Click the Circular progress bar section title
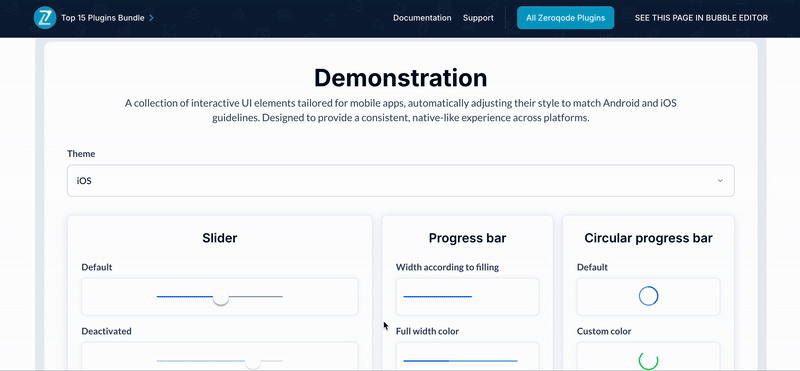This screenshot has height=371, width=800. pos(648,238)
